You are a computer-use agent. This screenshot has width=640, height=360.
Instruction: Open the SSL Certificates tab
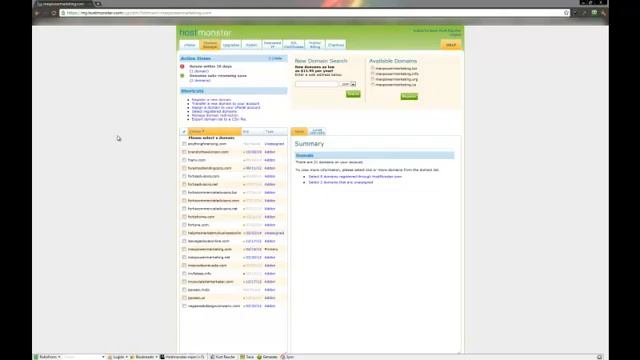click(293, 45)
